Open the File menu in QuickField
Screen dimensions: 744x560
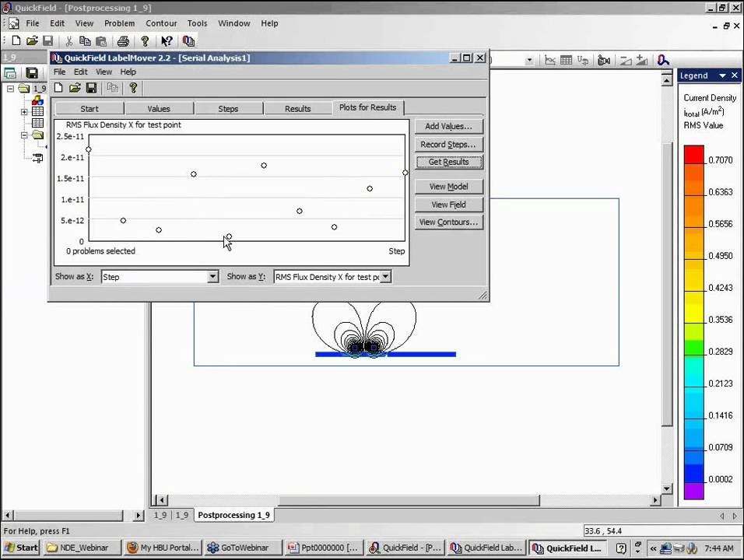(x=32, y=23)
